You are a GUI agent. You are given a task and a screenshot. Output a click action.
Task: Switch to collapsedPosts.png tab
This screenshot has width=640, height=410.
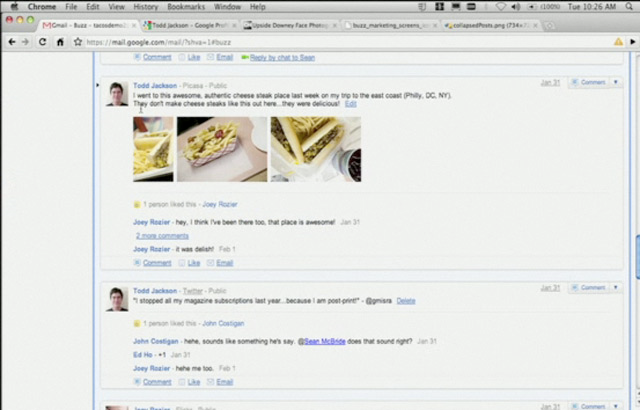click(491, 25)
